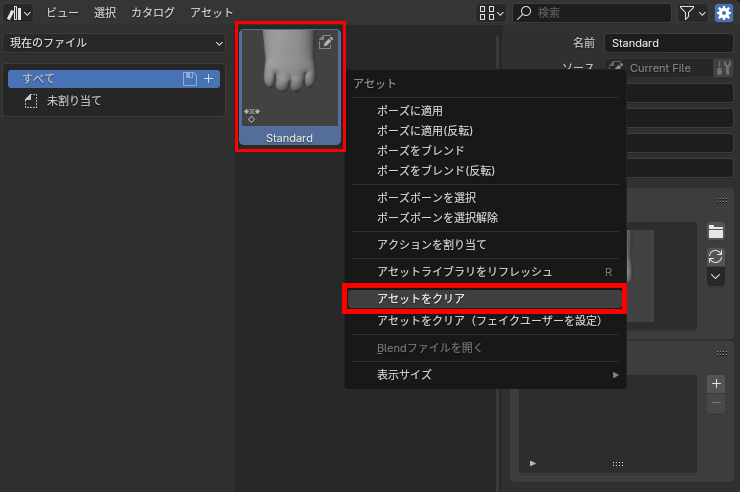The image size is (740, 492).
Task: Toggle the gear settings sidebar button
Action: 723,13
